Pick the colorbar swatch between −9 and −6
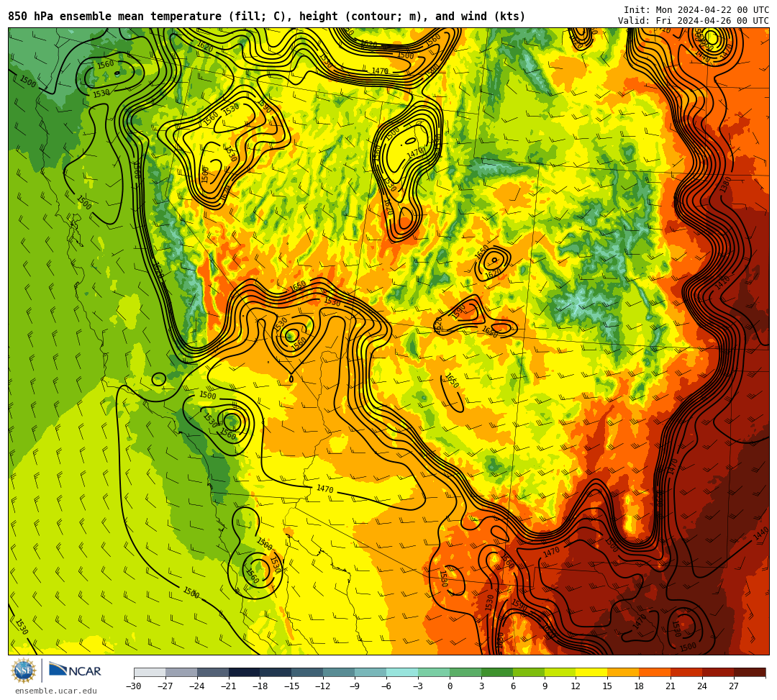Screen dimensions: 777x700 371,672
